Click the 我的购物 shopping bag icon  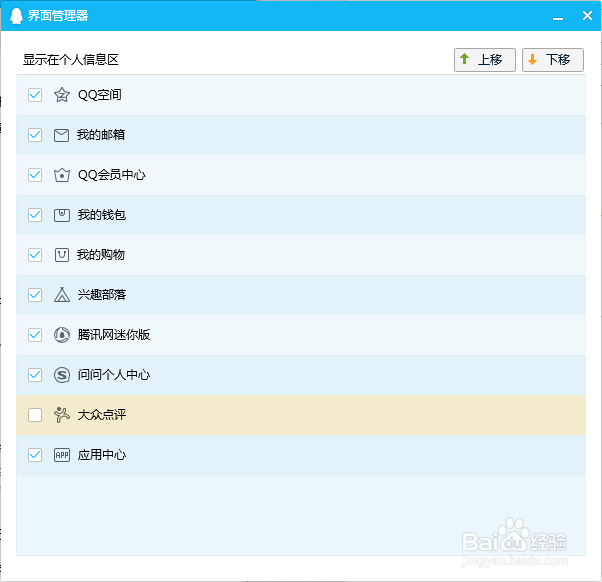61,255
